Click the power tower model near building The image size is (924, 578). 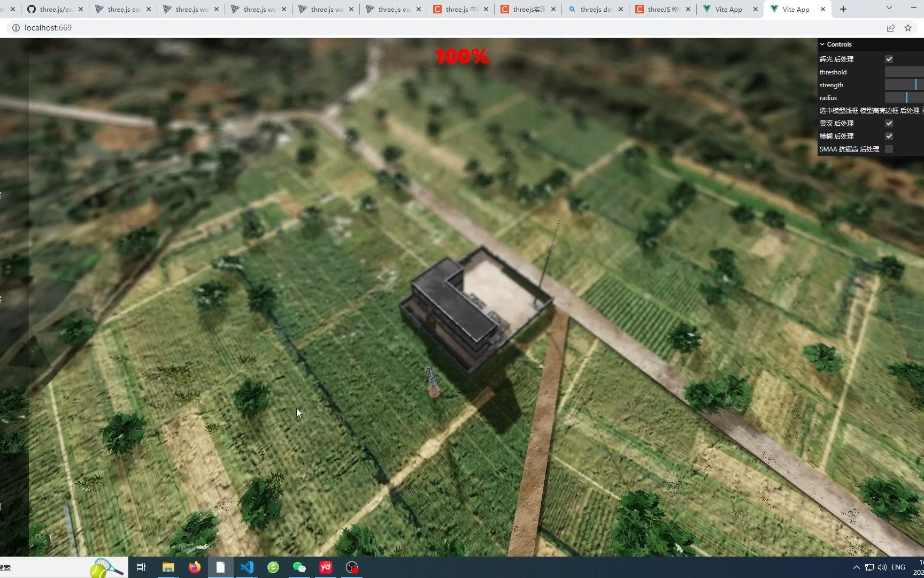click(432, 381)
